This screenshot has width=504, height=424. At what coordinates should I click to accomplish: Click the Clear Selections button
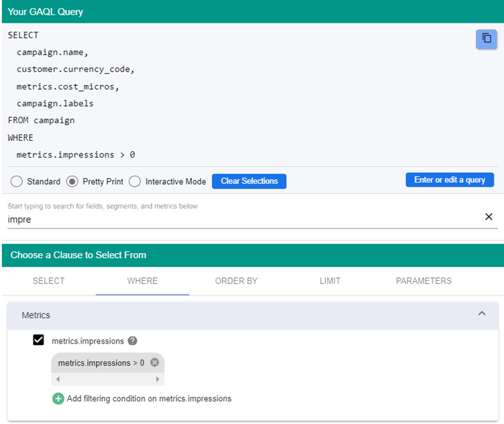(249, 181)
